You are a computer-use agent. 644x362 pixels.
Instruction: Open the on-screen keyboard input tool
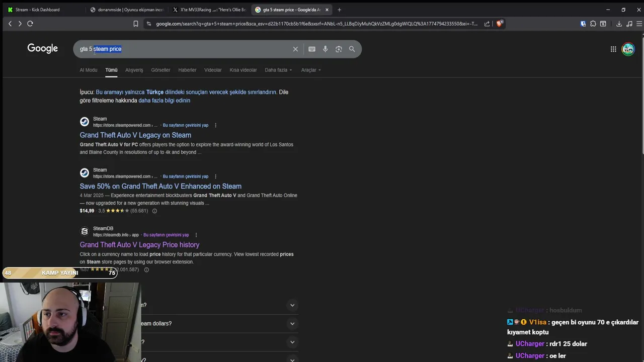coord(312,49)
